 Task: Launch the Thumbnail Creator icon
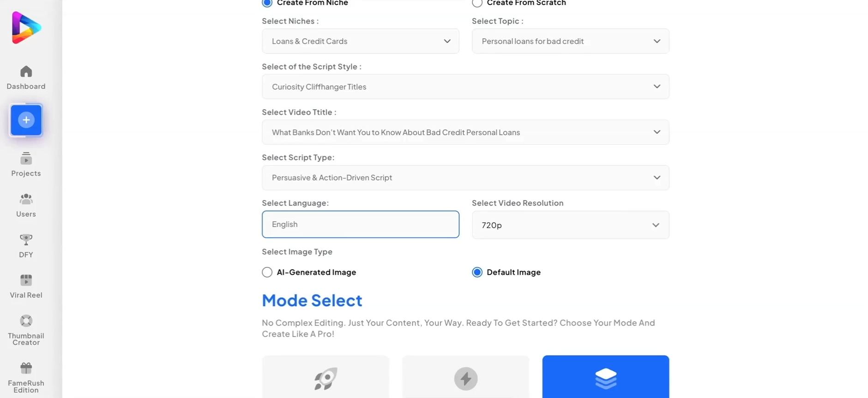point(26,321)
